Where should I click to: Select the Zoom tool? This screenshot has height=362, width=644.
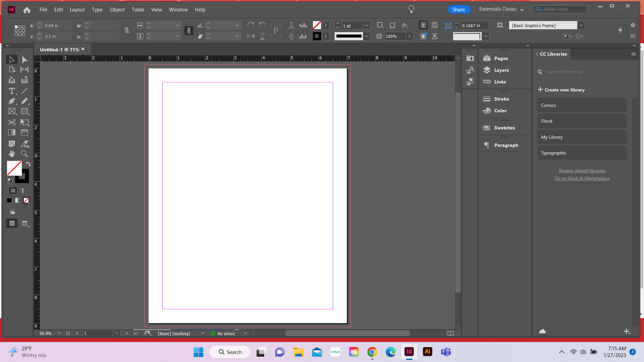pos(24,154)
